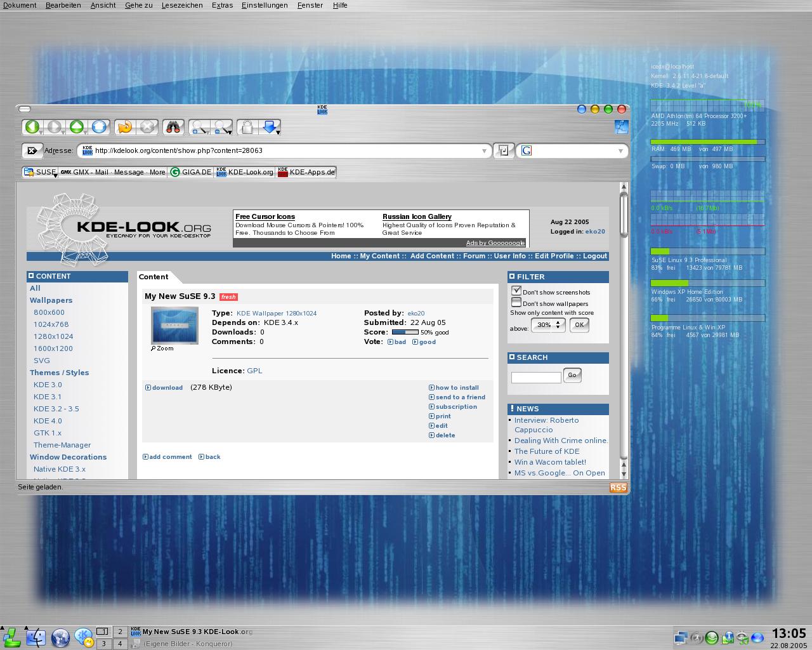The image size is (812, 650).
Task: Click the download link for wallpaper
Action: pos(167,388)
